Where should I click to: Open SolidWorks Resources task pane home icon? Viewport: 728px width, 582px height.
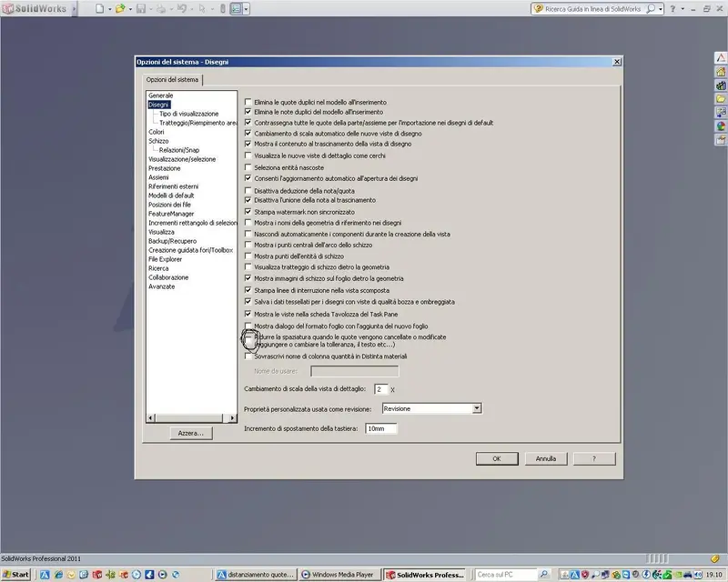coord(721,72)
